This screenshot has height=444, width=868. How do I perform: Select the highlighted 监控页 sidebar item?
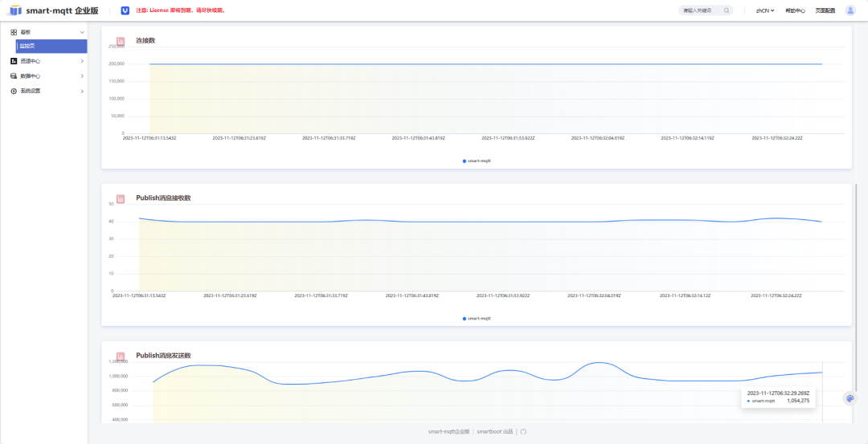[51, 47]
